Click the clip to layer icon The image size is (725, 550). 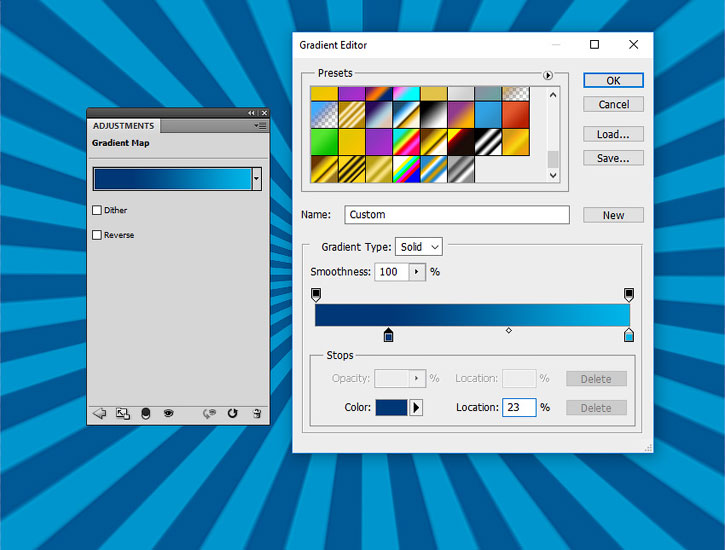[146, 413]
